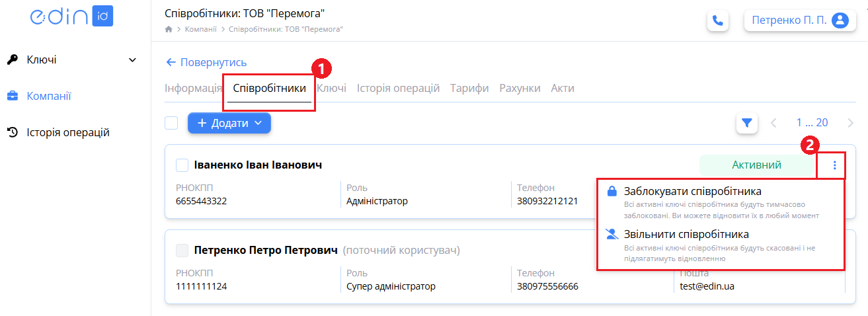Click the crossed-out user icon for dismissal
The height and width of the screenshot is (316, 868).
pos(612,234)
